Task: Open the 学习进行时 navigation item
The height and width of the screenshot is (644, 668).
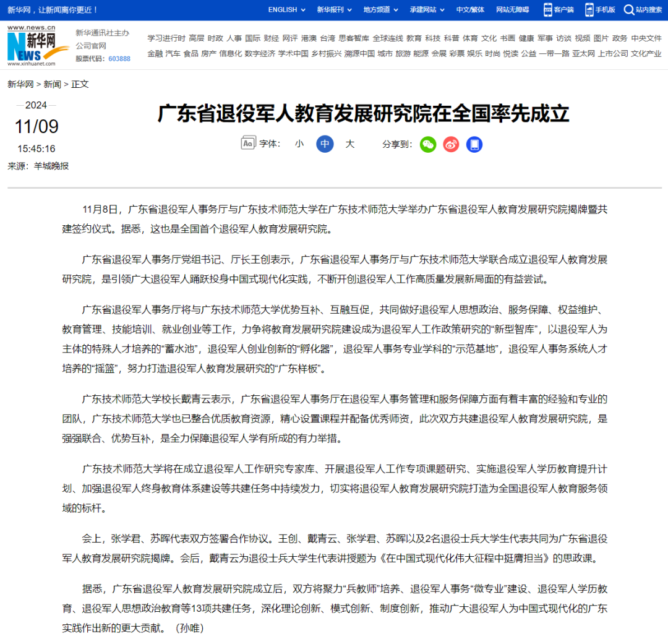Action: point(166,38)
